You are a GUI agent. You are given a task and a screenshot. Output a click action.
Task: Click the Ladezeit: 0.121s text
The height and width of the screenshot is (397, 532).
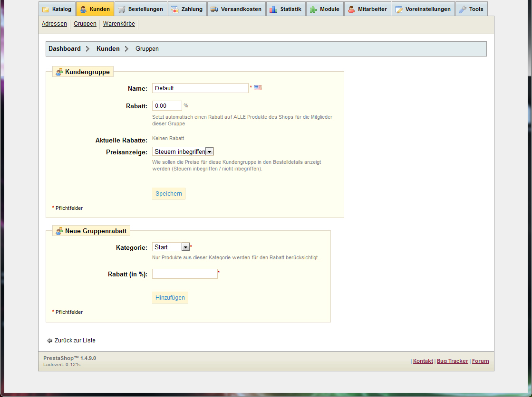click(62, 364)
